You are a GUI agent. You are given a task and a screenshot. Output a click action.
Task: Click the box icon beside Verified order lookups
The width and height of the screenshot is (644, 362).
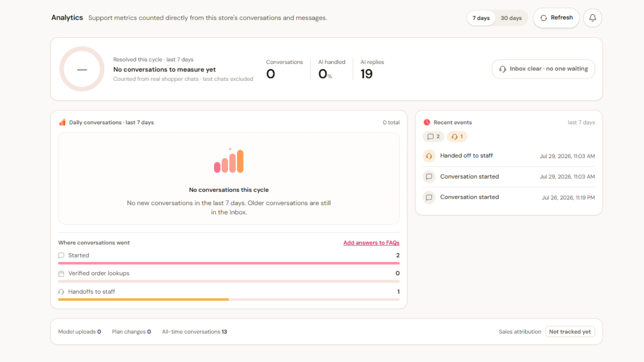(61, 274)
